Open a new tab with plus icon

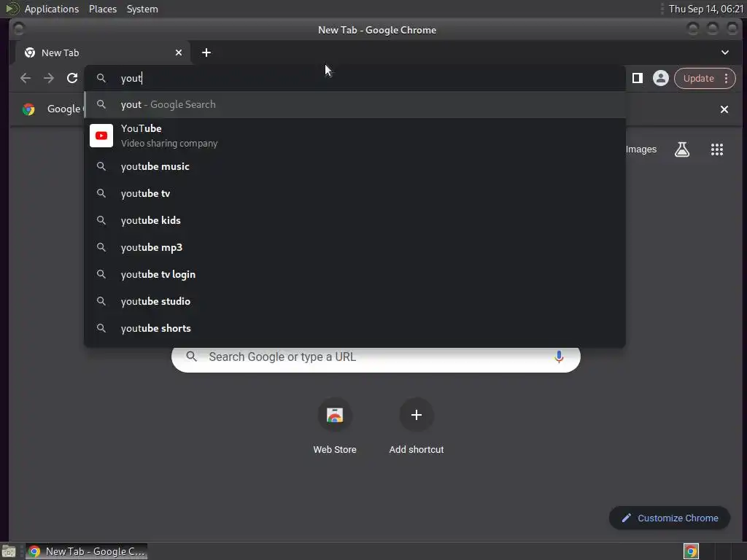pos(206,52)
